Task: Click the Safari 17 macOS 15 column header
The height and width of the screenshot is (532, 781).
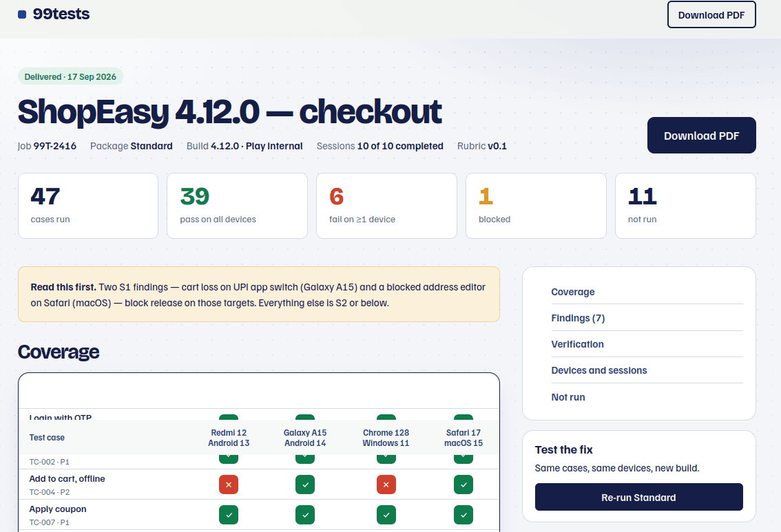Action: click(x=464, y=438)
